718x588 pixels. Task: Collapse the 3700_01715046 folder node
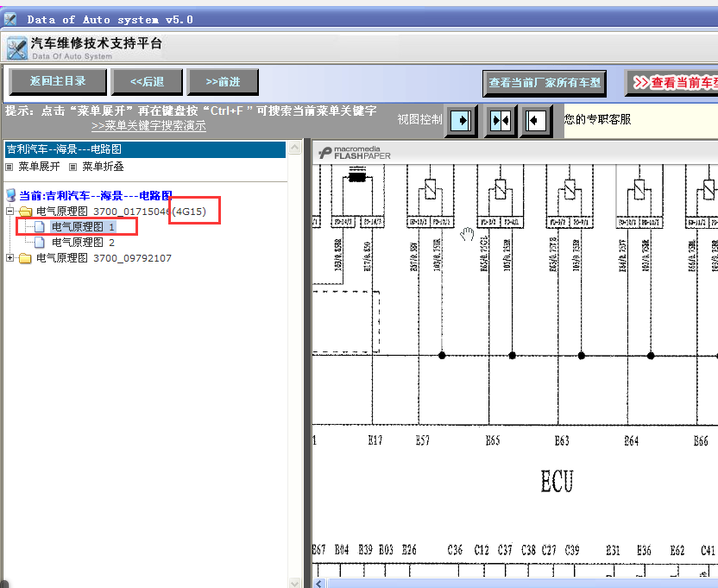tap(10, 212)
